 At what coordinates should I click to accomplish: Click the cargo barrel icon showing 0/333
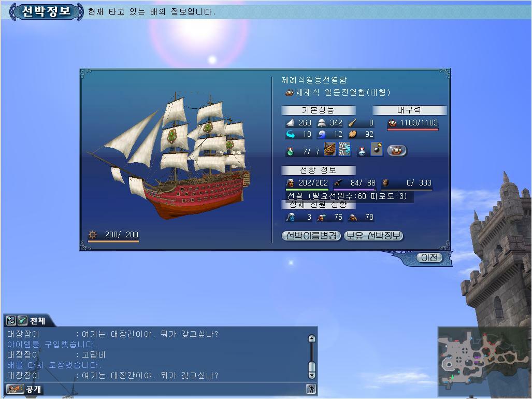click(x=385, y=183)
